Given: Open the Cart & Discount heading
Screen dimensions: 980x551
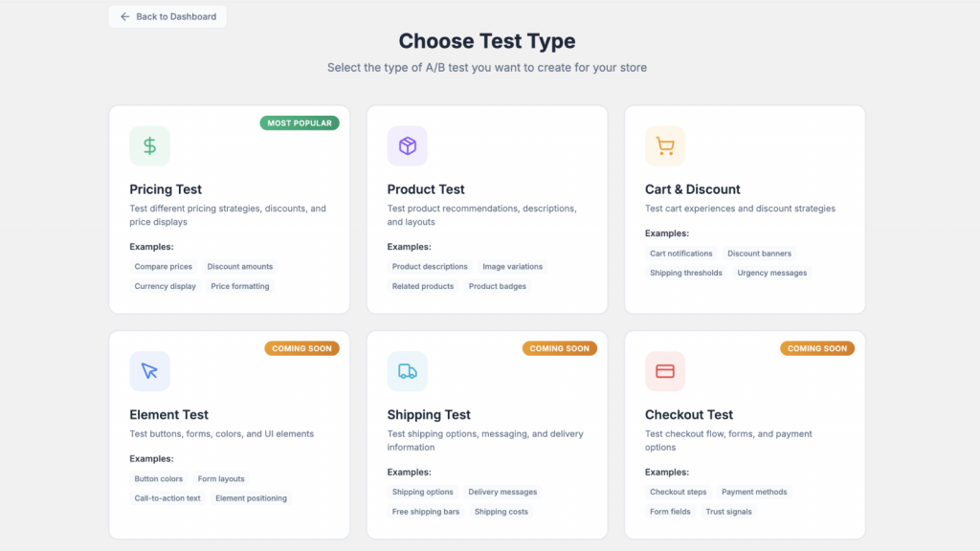Looking at the screenshot, I should (x=693, y=189).
